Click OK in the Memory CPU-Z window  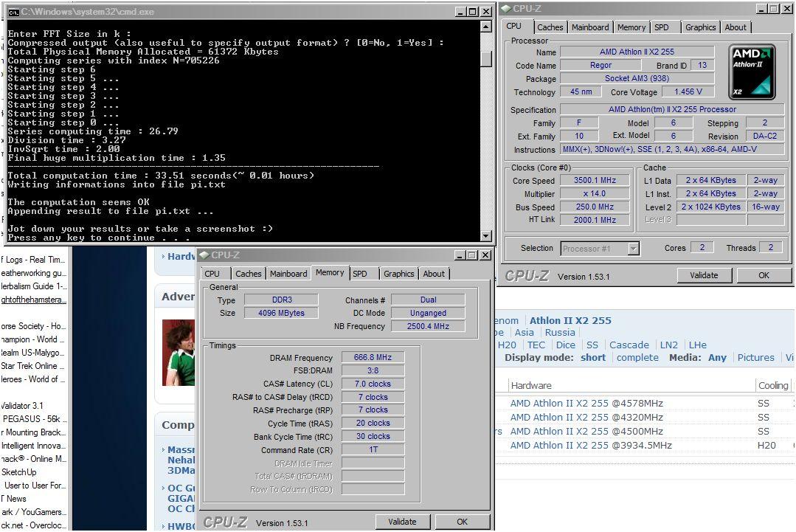pos(462,522)
